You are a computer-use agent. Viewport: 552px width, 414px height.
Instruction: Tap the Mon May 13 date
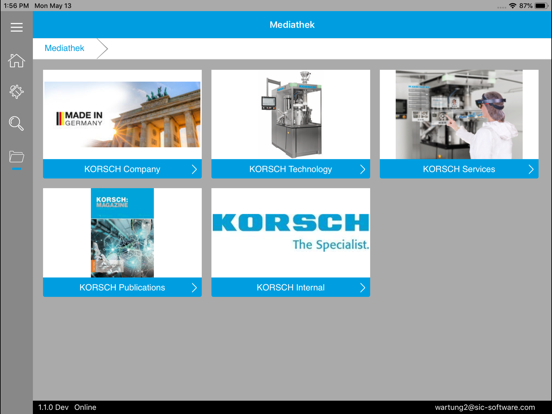point(53,6)
